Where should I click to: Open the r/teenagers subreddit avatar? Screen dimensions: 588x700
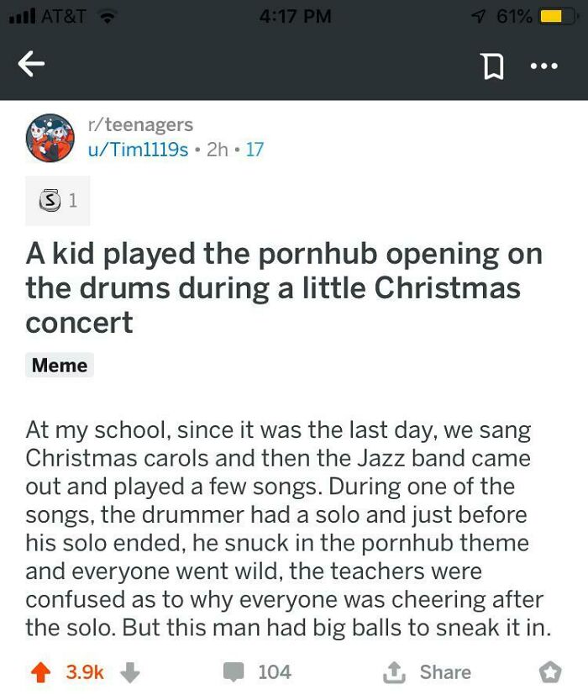pos(50,137)
